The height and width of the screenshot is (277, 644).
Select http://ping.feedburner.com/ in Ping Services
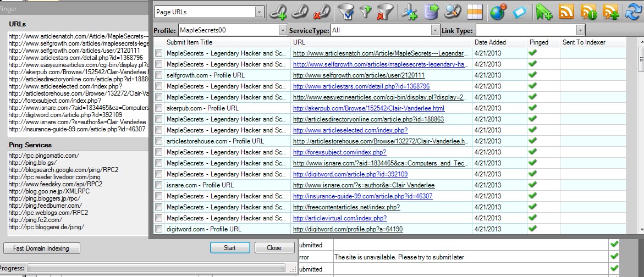[x=45, y=206]
